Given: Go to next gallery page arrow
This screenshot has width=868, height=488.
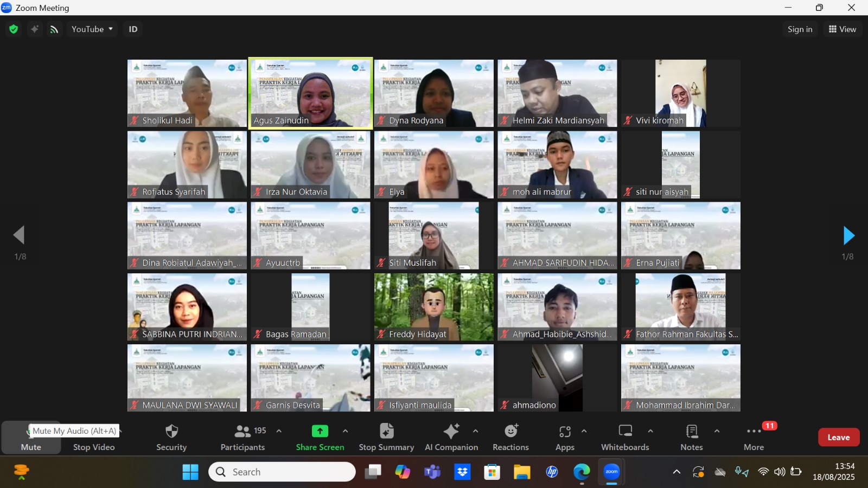Looking at the screenshot, I should point(848,235).
